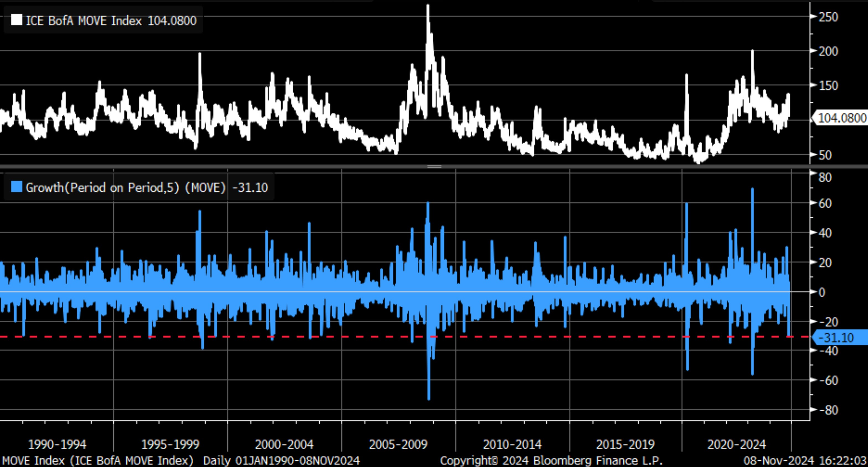Select the 2005-2009 time axis label
Viewport: 868px width, 467px height.
398,444
